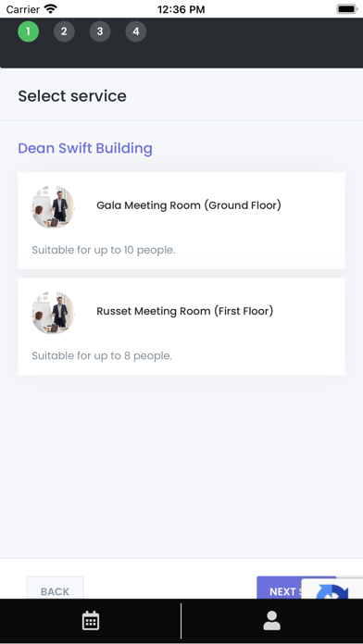Screen dimensions: 363x644
Task: Click Russet Meeting Room thumbnail image
Action: (x=54, y=313)
